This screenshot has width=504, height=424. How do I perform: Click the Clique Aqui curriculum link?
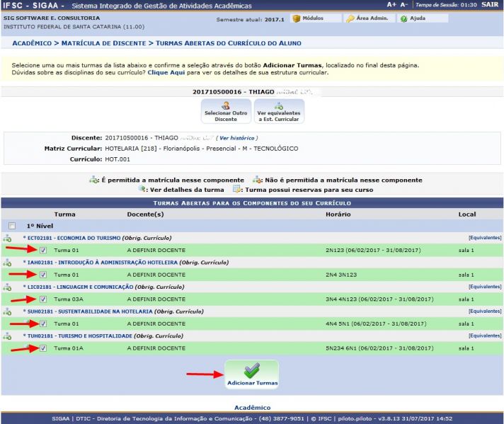(166, 73)
